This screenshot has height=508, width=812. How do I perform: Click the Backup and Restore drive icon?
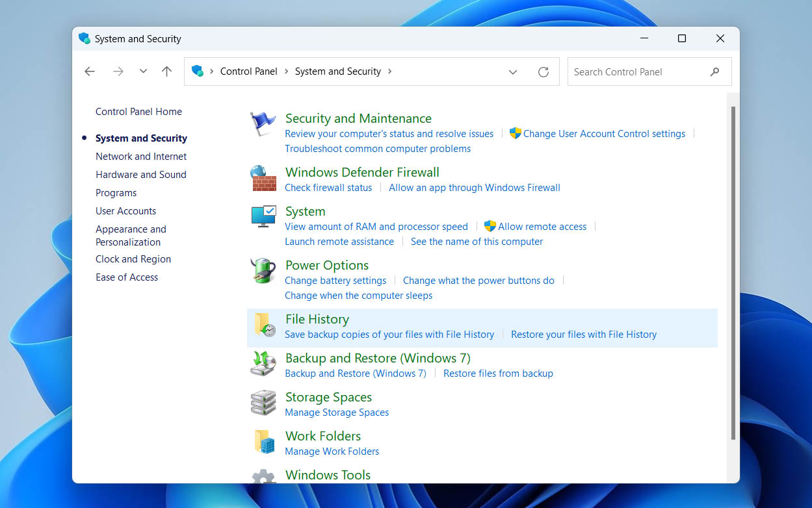263,364
